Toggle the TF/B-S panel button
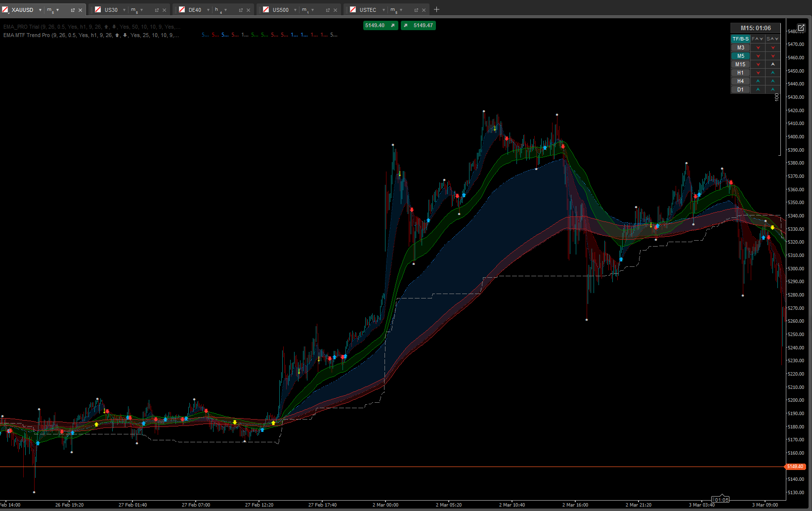The height and width of the screenshot is (511, 812). [740, 39]
